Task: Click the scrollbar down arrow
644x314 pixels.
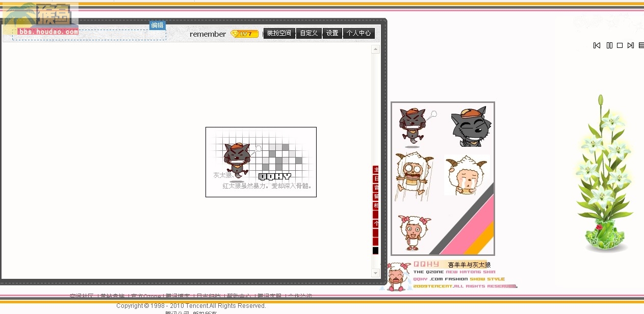Action: 376,273
